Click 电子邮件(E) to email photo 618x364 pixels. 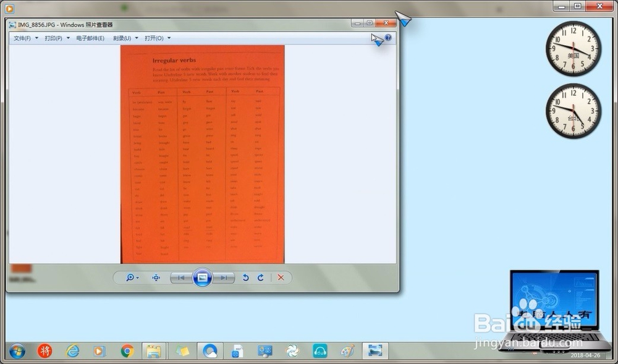coord(90,38)
